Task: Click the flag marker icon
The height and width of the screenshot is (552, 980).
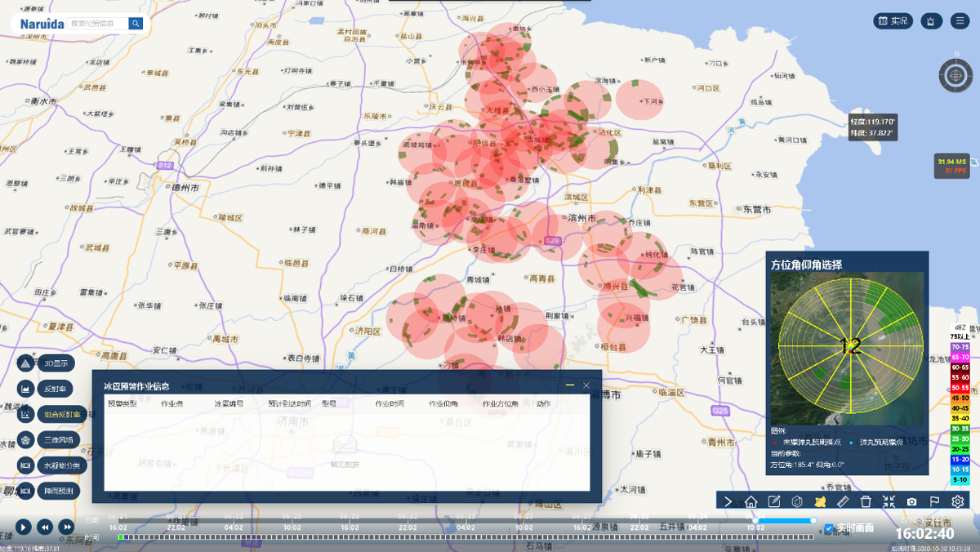Action: tap(935, 501)
